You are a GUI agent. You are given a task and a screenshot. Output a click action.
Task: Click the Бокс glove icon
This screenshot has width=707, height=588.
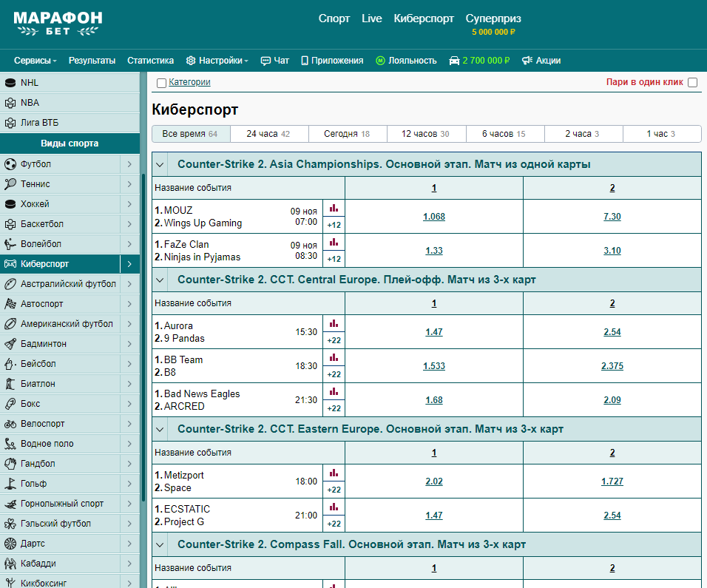tap(10, 404)
